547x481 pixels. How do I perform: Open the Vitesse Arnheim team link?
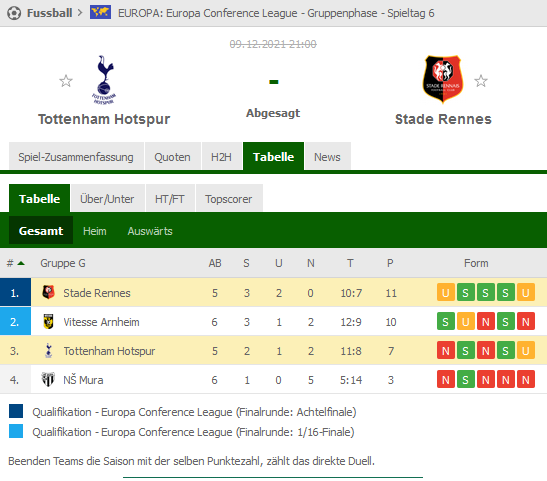pos(101,322)
